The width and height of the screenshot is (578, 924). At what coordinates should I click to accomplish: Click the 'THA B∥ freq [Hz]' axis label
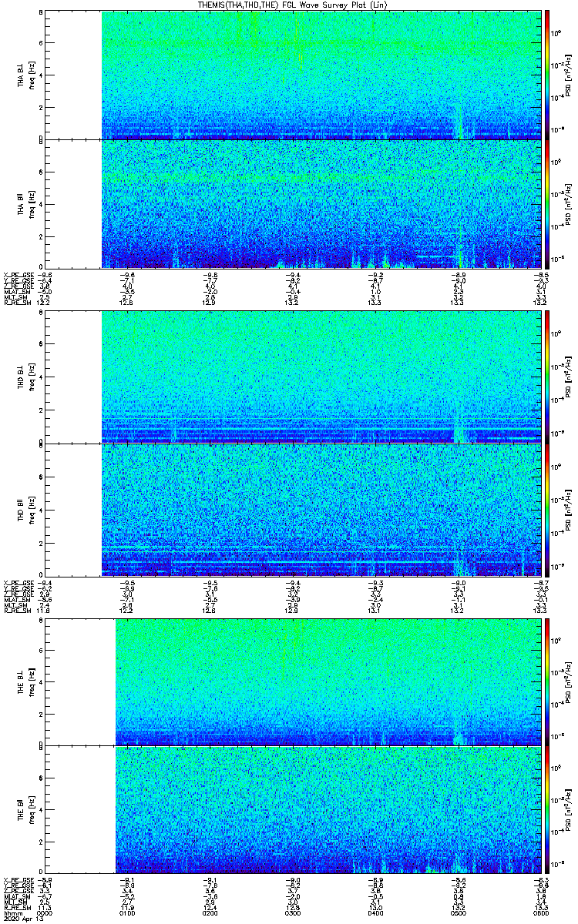tap(25, 204)
